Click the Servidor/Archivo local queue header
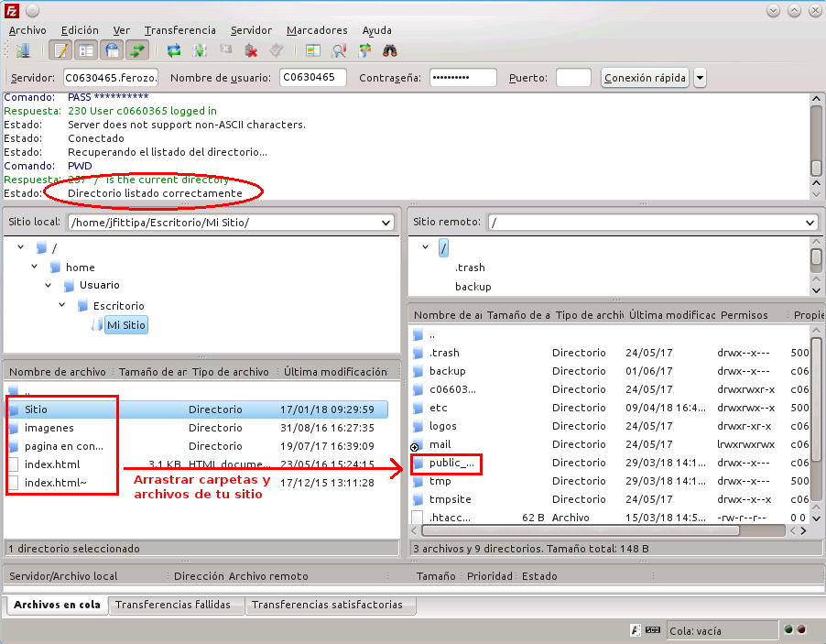Viewport: 826px width, 644px height. click(x=63, y=576)
